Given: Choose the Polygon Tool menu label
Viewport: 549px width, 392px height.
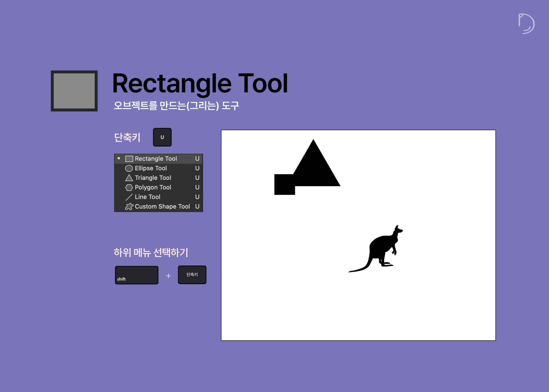Looking at the screenshot, I should point(153,187).
